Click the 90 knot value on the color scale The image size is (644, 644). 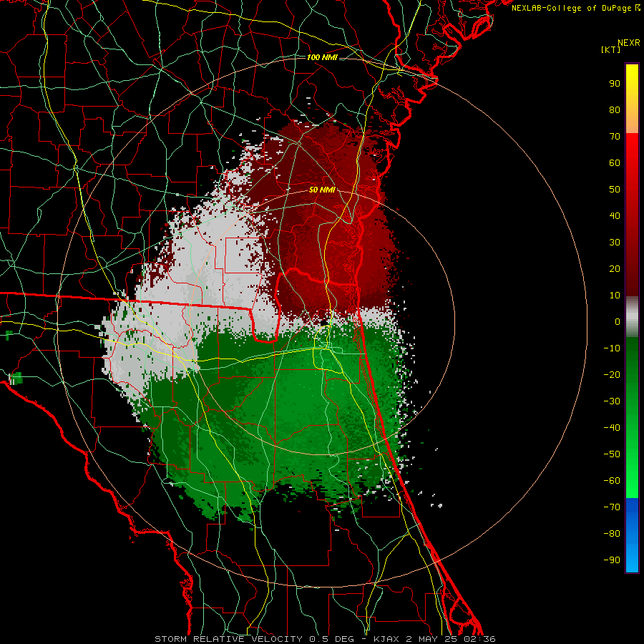(x=615, y=84)
